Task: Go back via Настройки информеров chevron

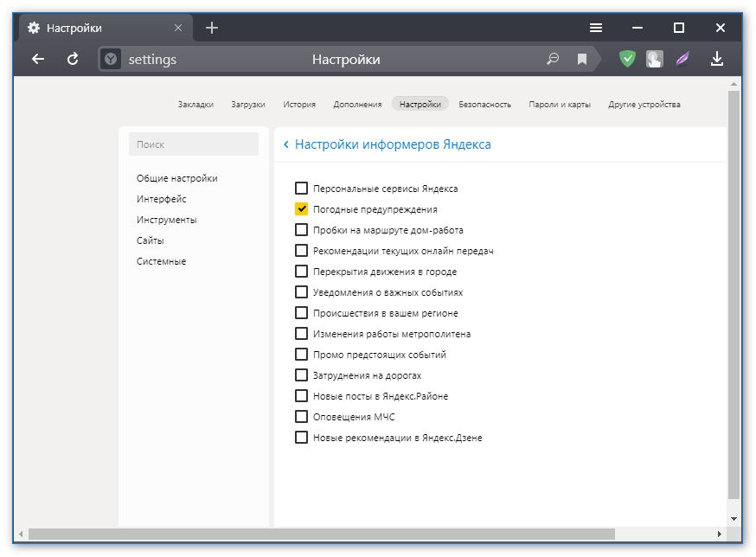Action: 286,145
